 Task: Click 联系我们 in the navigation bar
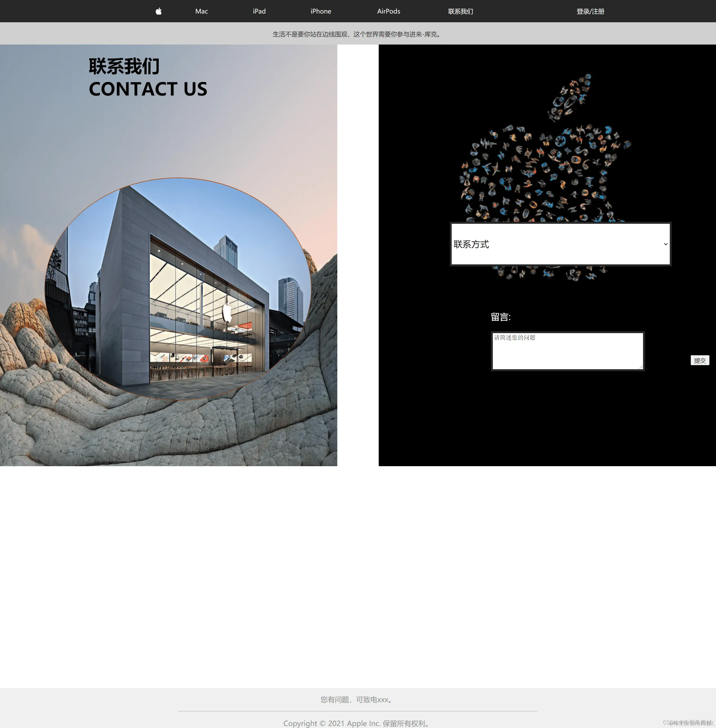tap(460, 11)
